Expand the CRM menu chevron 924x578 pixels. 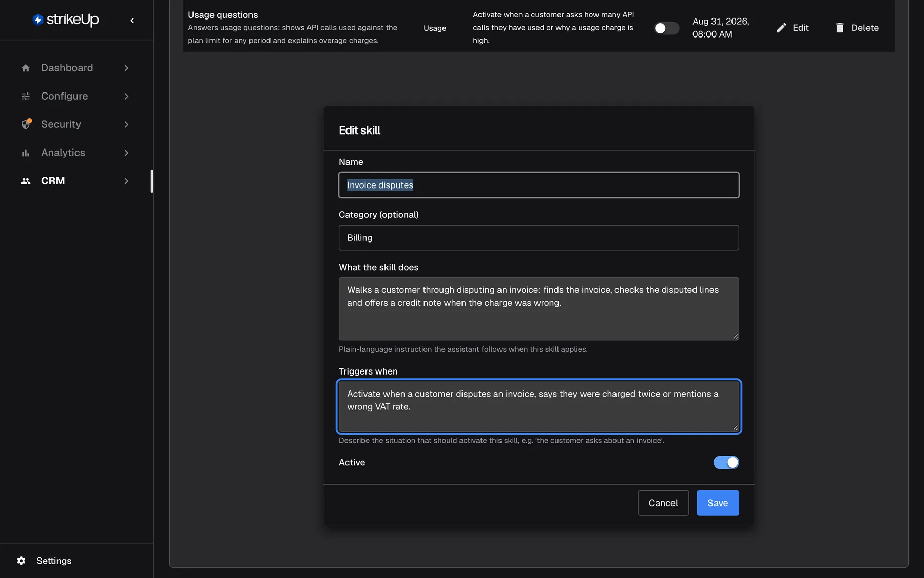[x=126, y=181]
